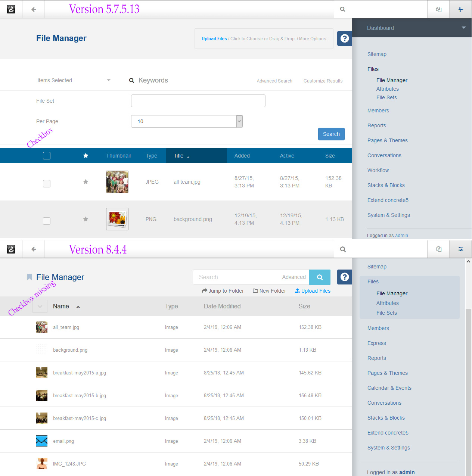
Task: Click the More Options link
Action: click(312, 38)
